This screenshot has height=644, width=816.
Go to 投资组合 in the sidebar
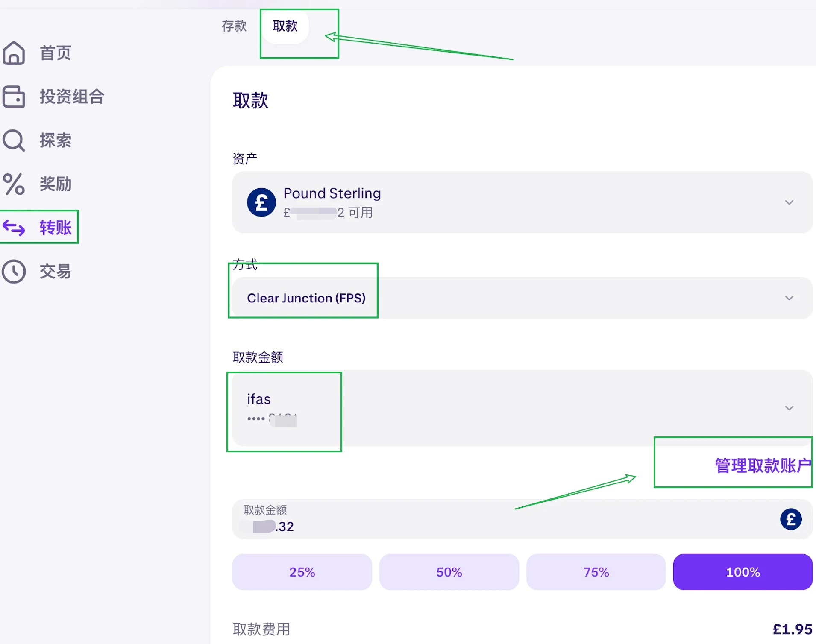[72, 97]
